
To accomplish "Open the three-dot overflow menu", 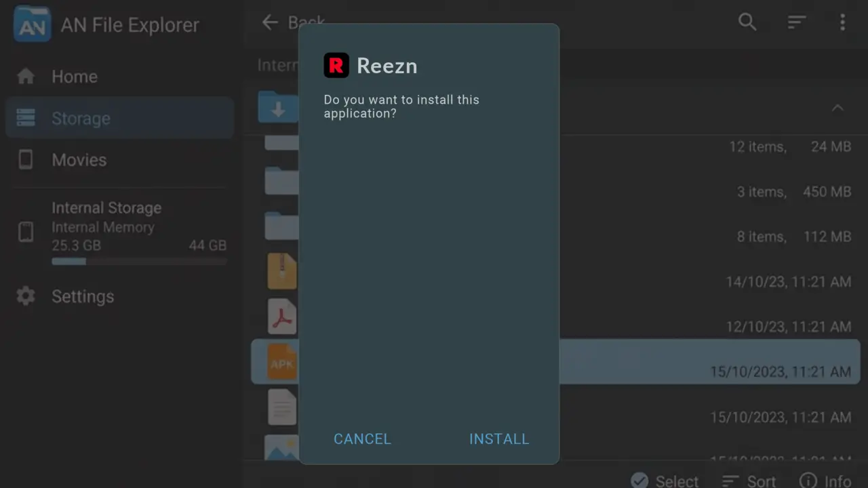I will [842, 22].
